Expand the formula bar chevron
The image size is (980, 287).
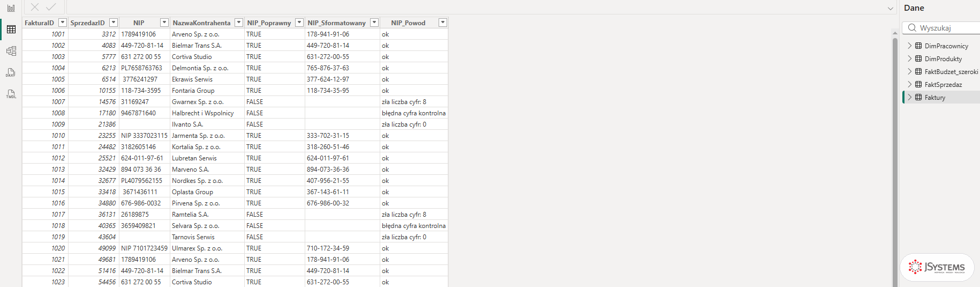tap(891, 8)
